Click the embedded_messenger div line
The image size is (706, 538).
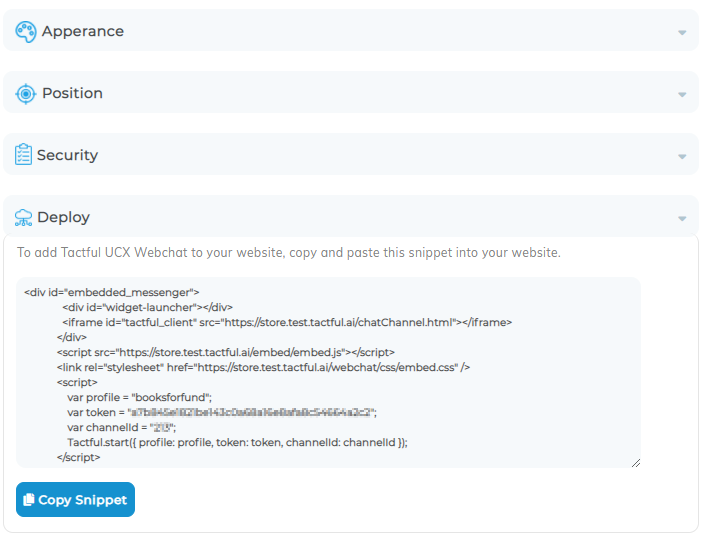pos(112,292)
